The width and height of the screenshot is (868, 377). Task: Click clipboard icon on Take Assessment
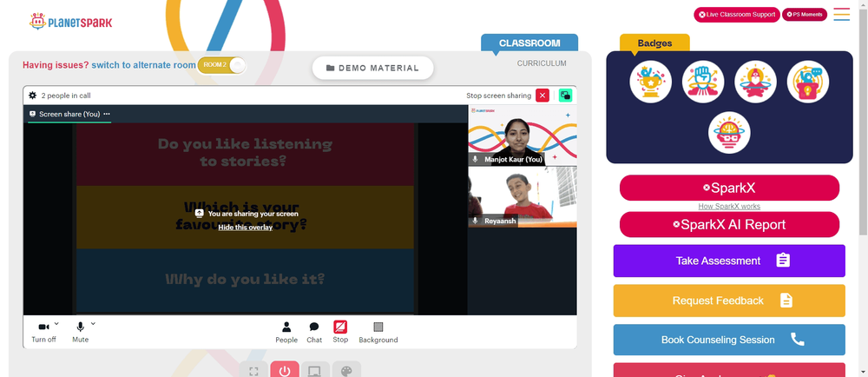[783, 261]
